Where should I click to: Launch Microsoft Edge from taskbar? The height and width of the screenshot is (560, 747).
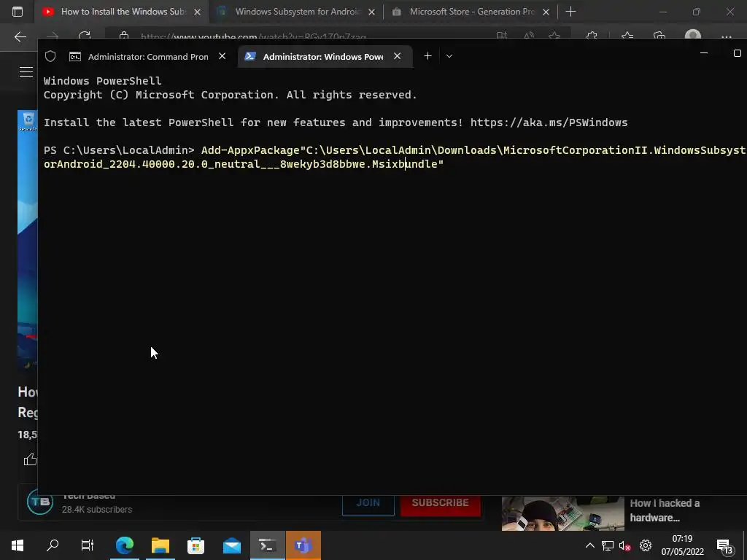click(125, 545)
